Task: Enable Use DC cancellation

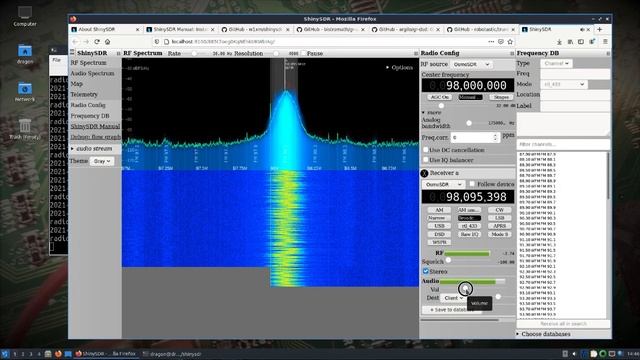Action: tap(425, 150)
